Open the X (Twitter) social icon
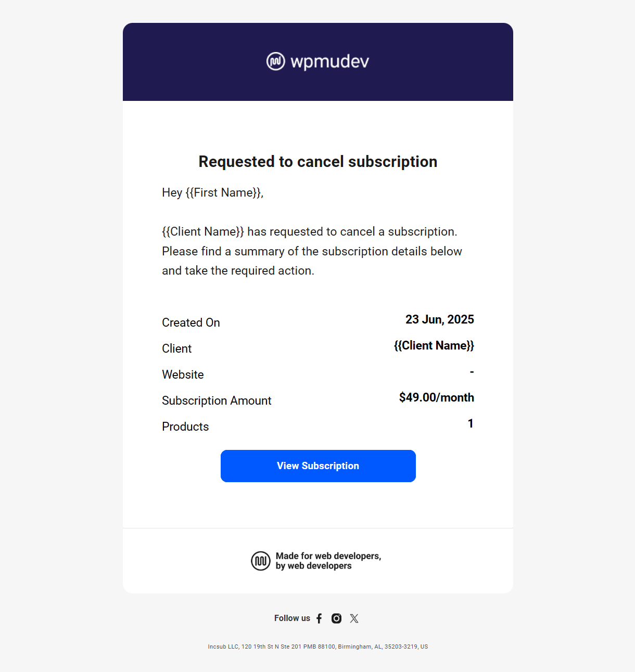This screenshot has width=635, height=672. (354, 618)
